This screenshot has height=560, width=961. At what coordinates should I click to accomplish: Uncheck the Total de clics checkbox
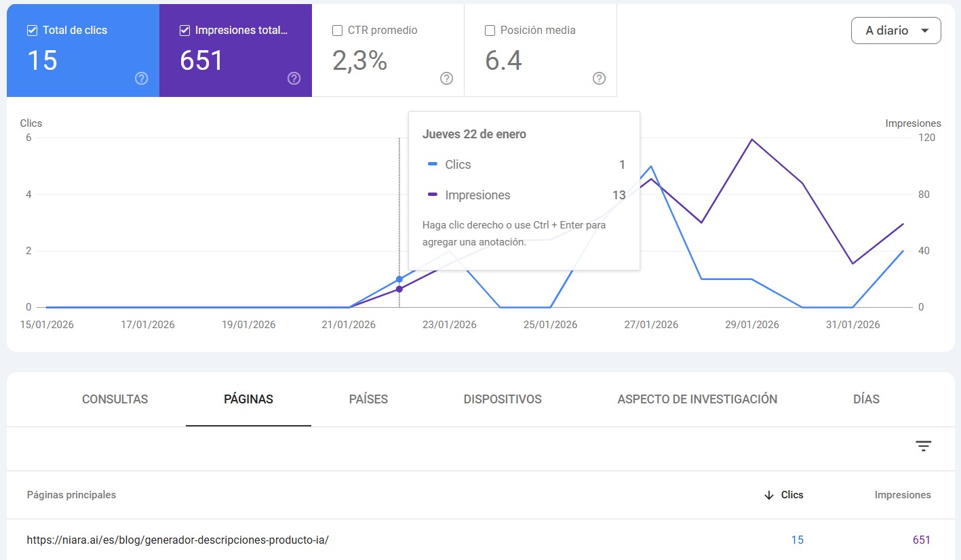point(32,31)
